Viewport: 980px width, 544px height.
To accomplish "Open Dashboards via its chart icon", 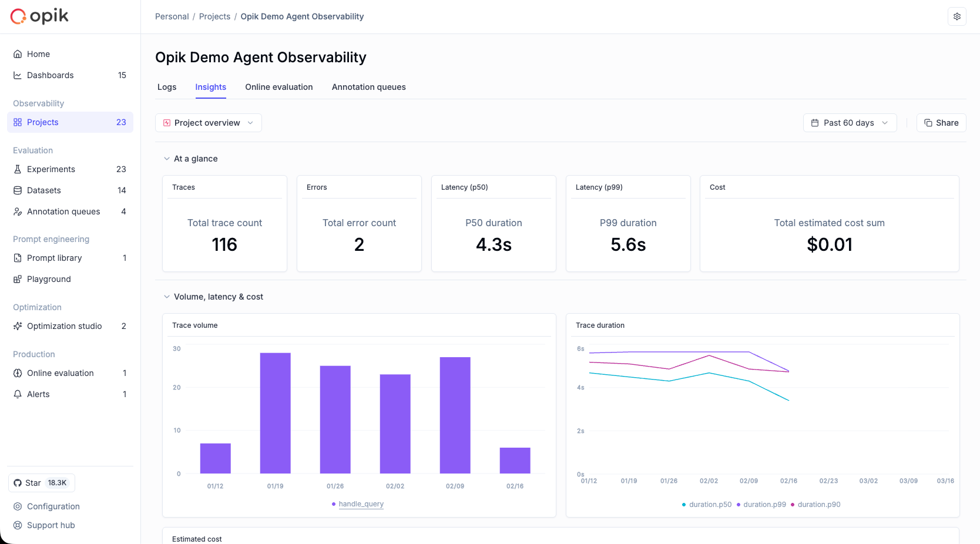I will pos(18,75).
